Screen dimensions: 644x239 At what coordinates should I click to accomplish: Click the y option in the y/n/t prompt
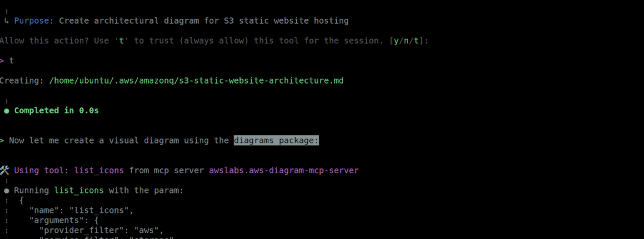click(x=396, y=41)
